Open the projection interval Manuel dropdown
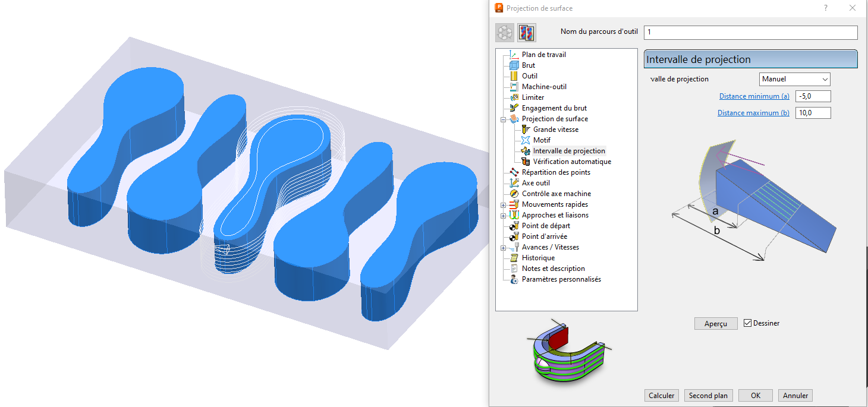The image size is (868, 407). pos(795,79)
